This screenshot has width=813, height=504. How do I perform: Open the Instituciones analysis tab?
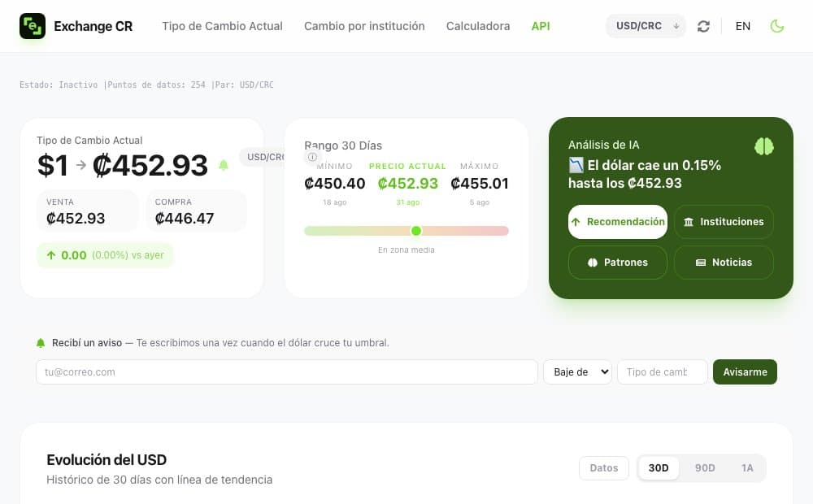(724, 222)
